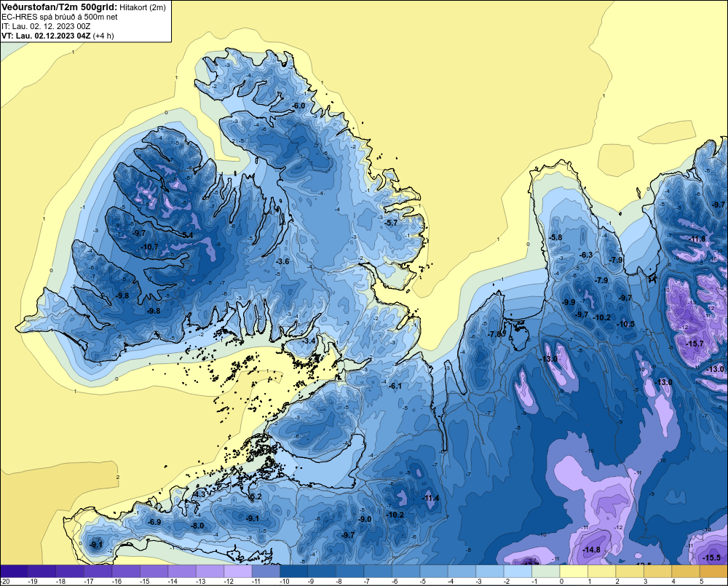Click the title 'Veðurstofan/T2m 500grid: Hitakort (2m)'

pyautogui.click(x=84, y=7)
